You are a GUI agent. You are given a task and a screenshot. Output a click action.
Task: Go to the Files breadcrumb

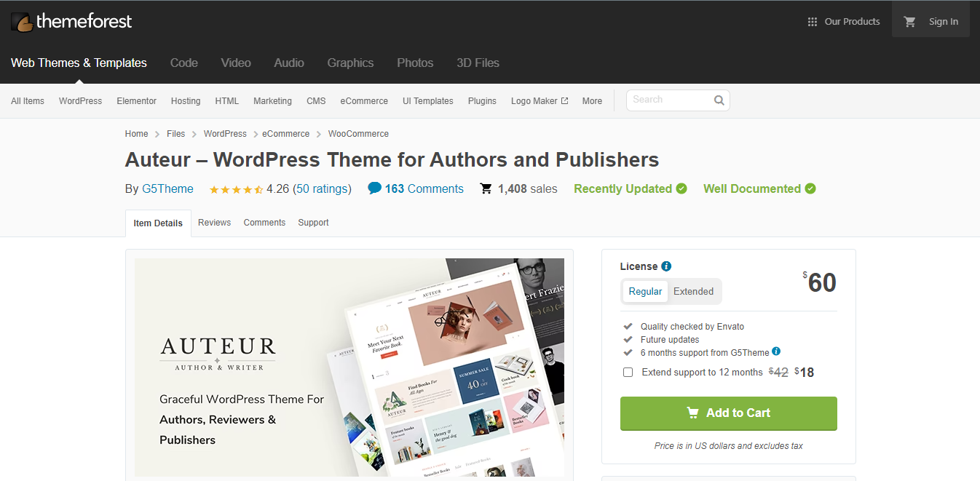point(176,134)
